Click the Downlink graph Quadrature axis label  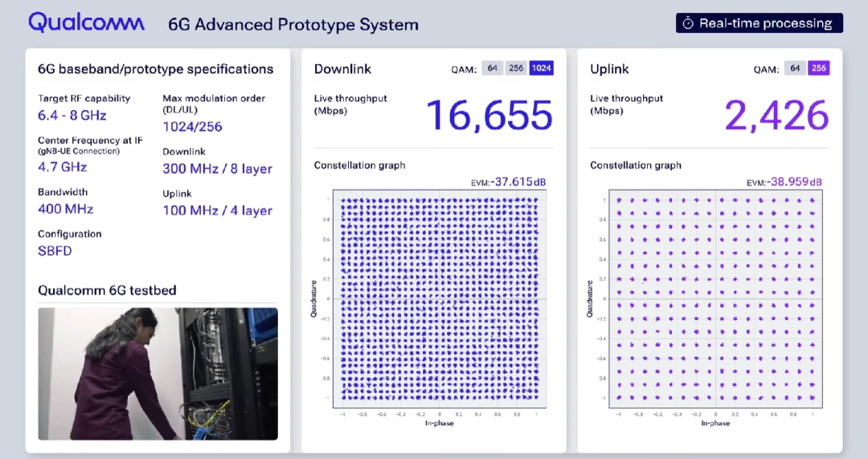[x=313, y=299]
